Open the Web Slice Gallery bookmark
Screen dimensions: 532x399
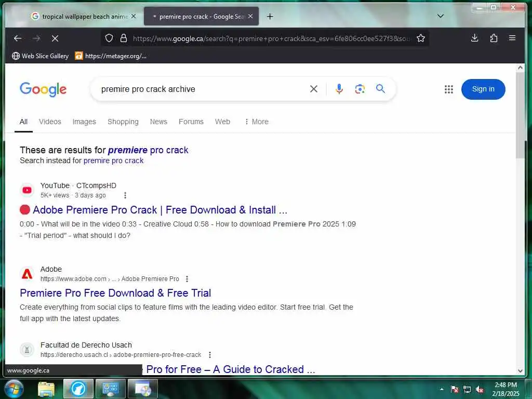(41, 56)
